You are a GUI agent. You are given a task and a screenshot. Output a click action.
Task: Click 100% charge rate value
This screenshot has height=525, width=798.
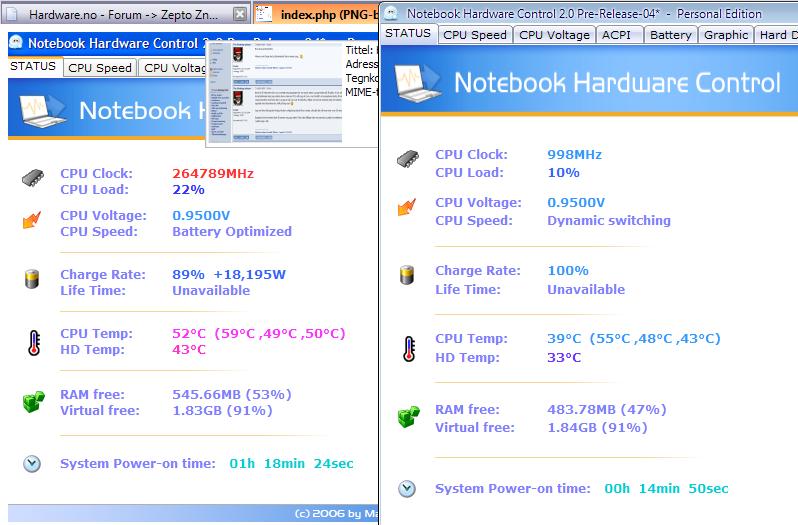coord(568,271)
